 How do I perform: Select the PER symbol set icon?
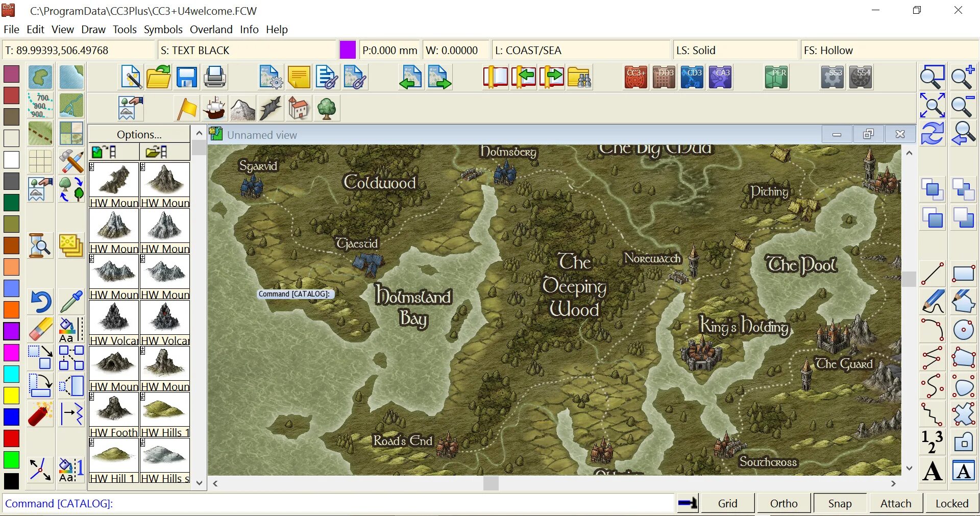(x=776, y=78)
